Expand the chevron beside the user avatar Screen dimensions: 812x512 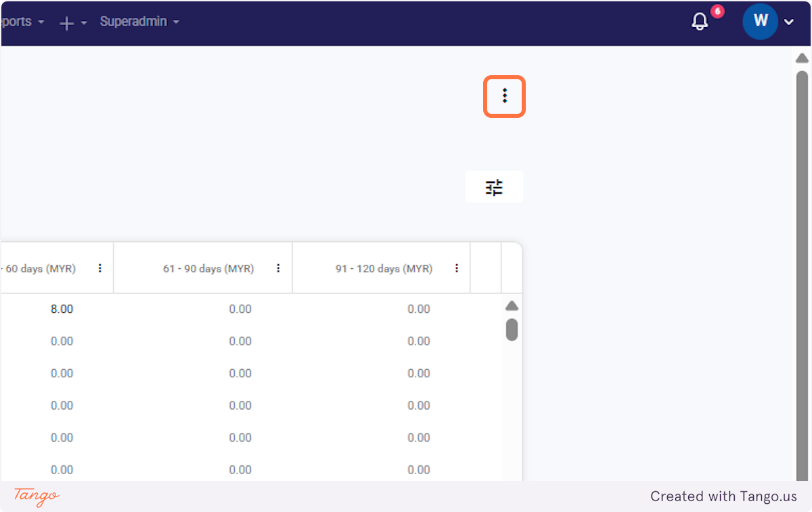(x=789, y=22)
